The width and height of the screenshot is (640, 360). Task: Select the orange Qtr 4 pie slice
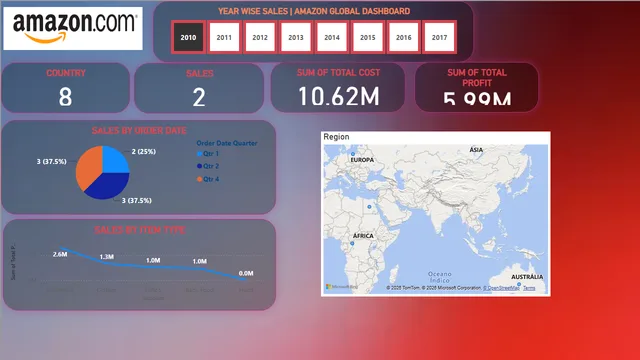pos(89,167)
